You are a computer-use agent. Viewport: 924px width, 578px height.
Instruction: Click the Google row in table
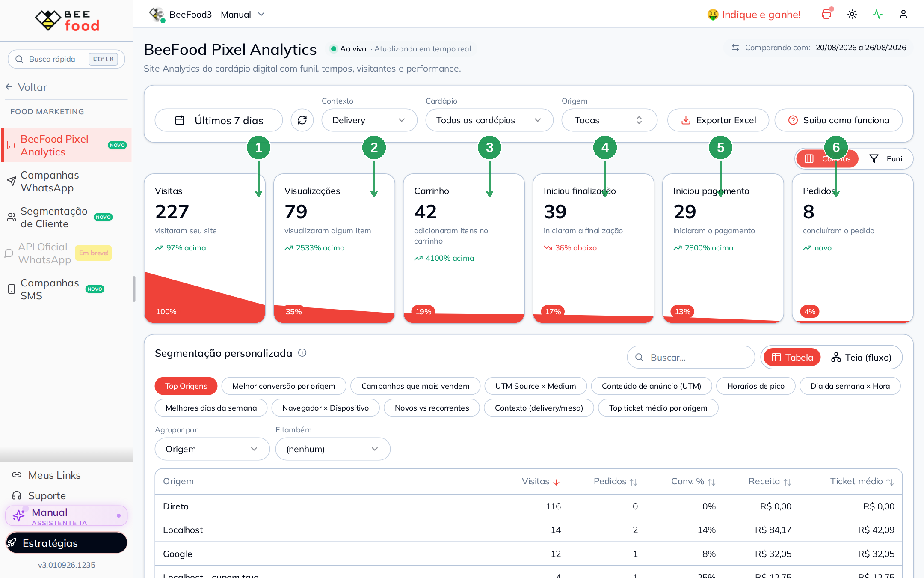(529, 554)
